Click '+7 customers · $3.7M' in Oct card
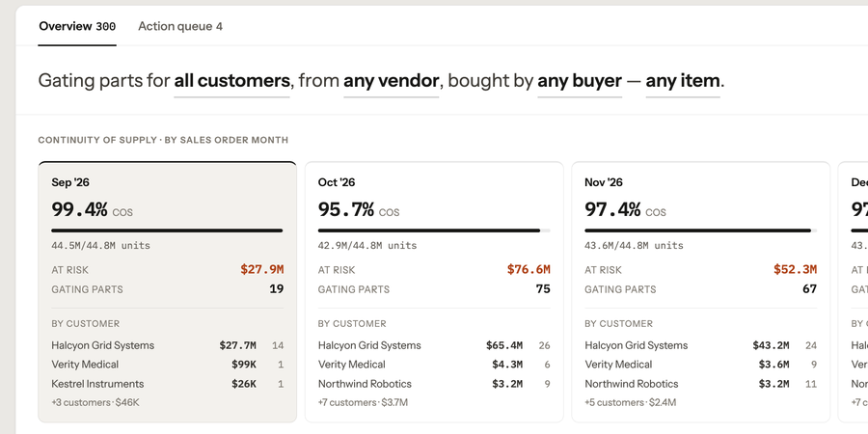 (x=364, y=402)
